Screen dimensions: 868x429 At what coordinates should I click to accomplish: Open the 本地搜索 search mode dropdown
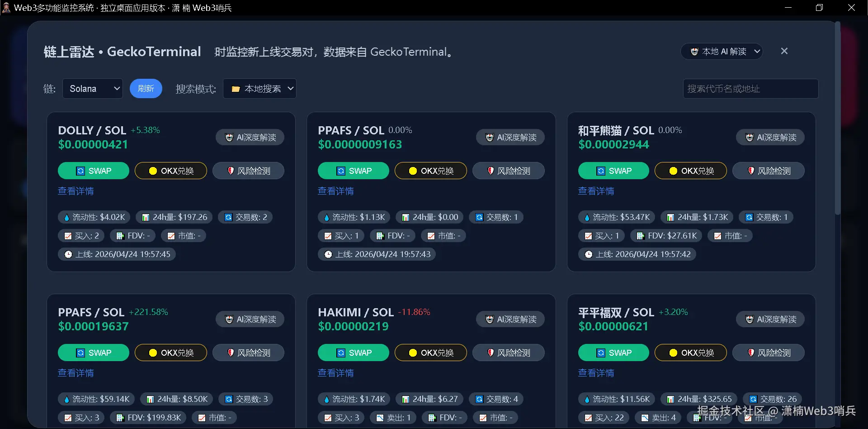point(259,89)
